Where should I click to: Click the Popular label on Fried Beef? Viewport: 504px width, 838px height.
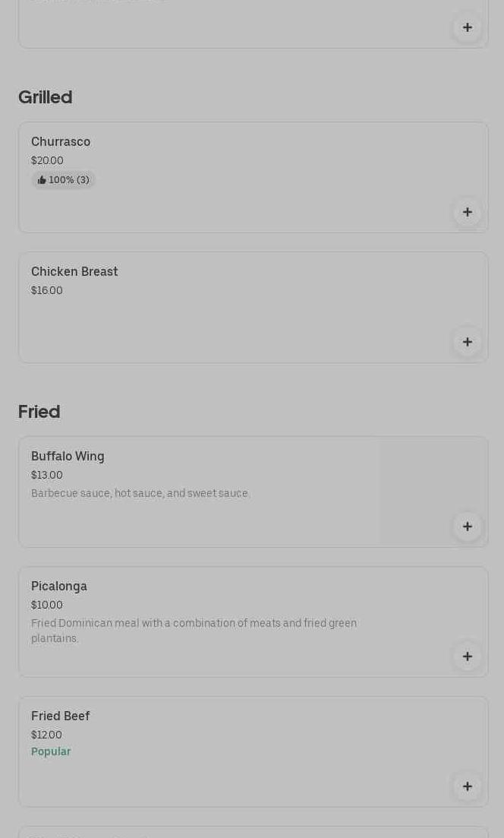51,751
